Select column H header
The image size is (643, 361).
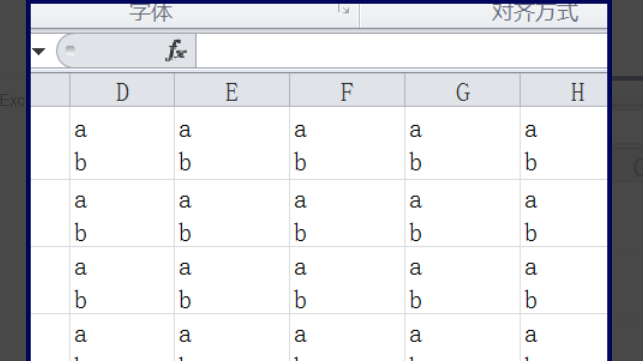(x=564, y=91)
